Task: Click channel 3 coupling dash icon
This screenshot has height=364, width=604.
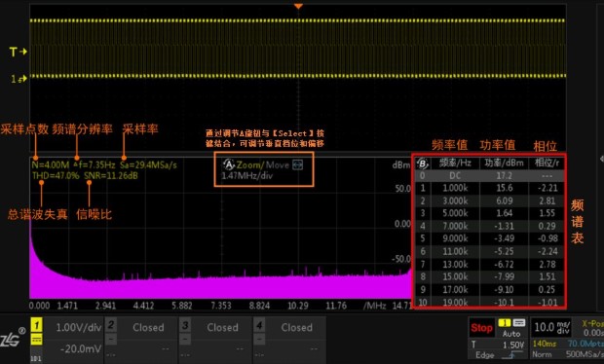Action: 185,339
